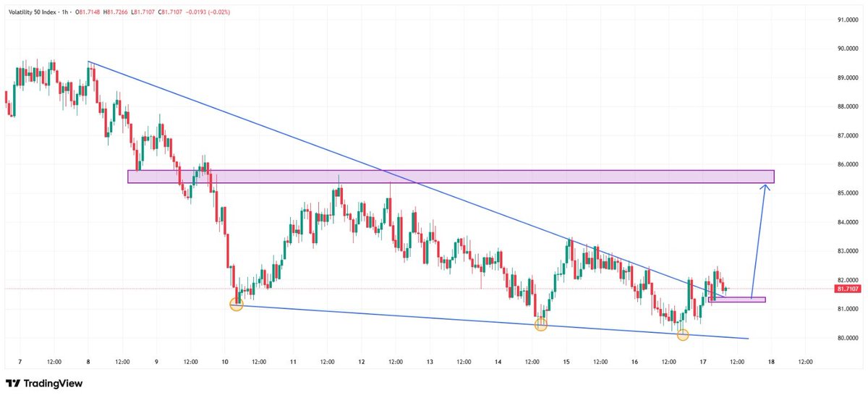Click the 82.0000 price axis label
Image resolution: width=868 pixels, height=398 pixels.
click(846, 280)
